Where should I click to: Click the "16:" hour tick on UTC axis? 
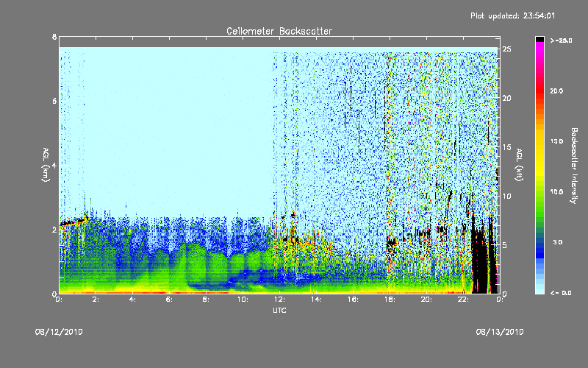tap(353, 300)
